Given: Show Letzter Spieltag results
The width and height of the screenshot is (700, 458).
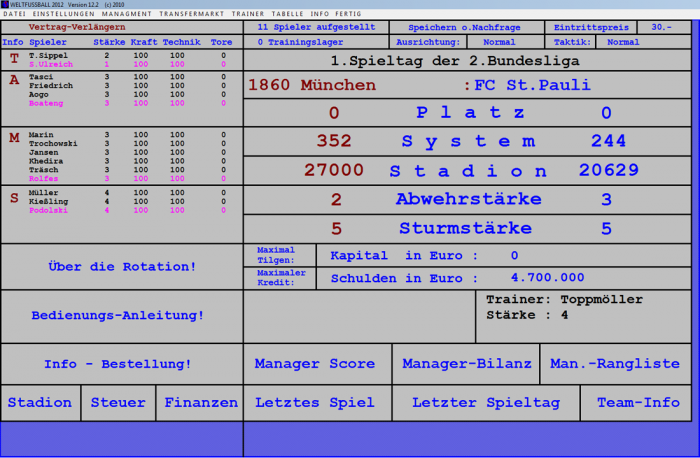Looking at the screenshot, I should [486, 403].
